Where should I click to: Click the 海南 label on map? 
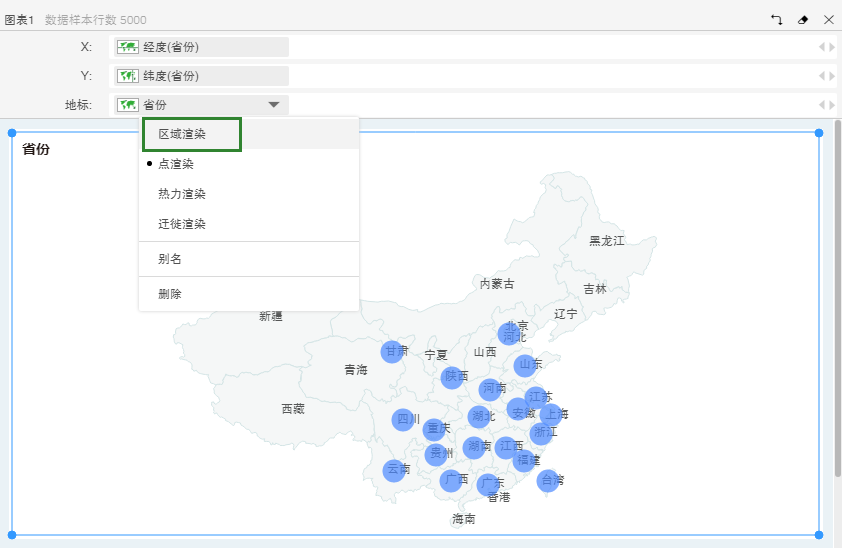point(463,518)
